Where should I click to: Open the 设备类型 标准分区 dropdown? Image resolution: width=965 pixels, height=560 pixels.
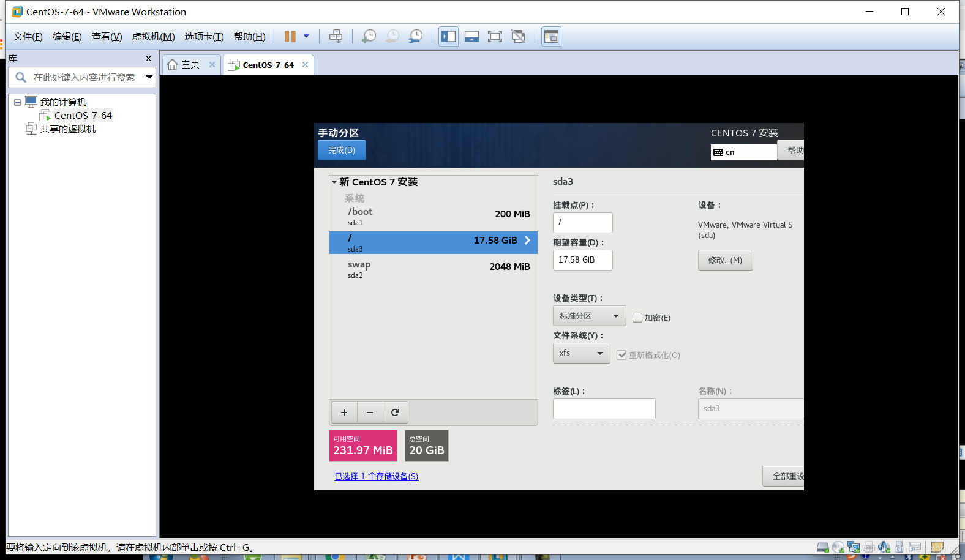[589, 316]
